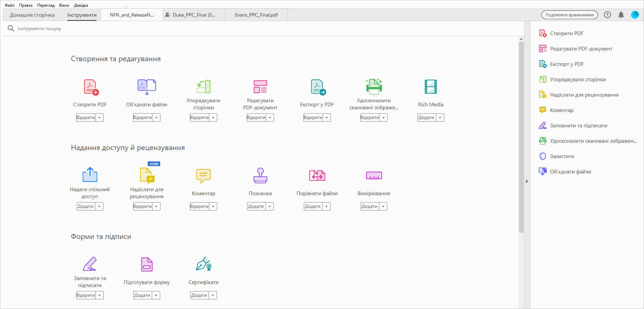Open the dropdown arrow under Надати спільний доступ
Image resolution: width=644 pixels, height=309 pixels.
click(x=99, y=206)
